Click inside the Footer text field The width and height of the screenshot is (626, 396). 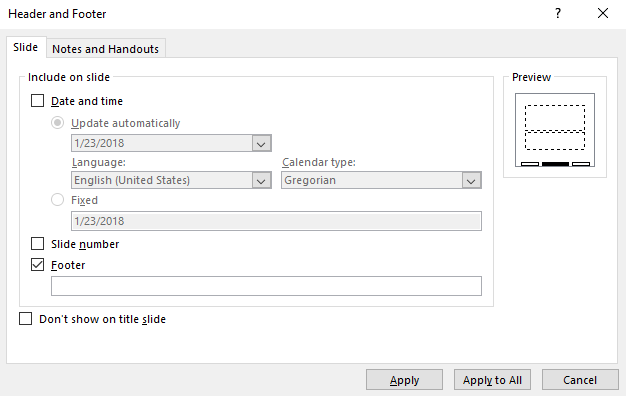266,286
